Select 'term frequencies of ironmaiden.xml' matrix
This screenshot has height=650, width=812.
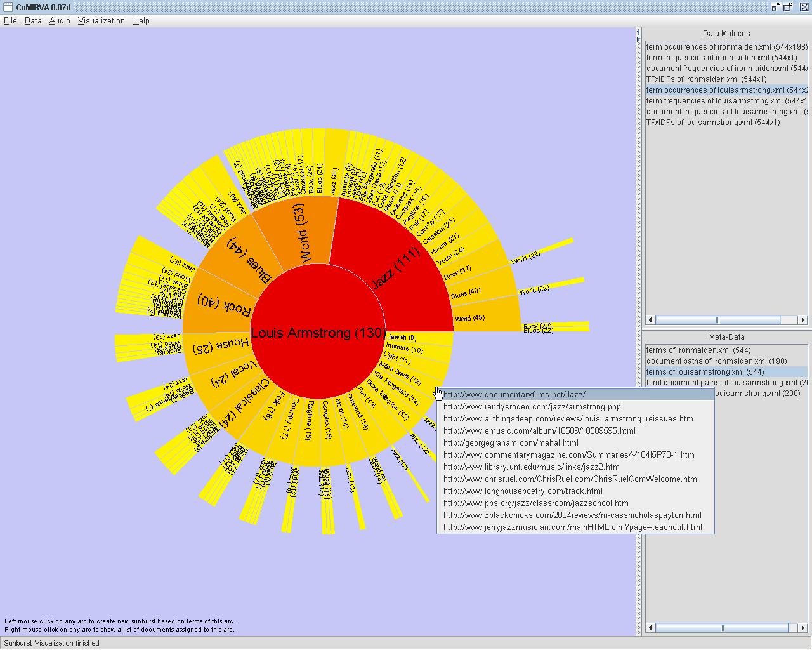click(x=726, y=57)
